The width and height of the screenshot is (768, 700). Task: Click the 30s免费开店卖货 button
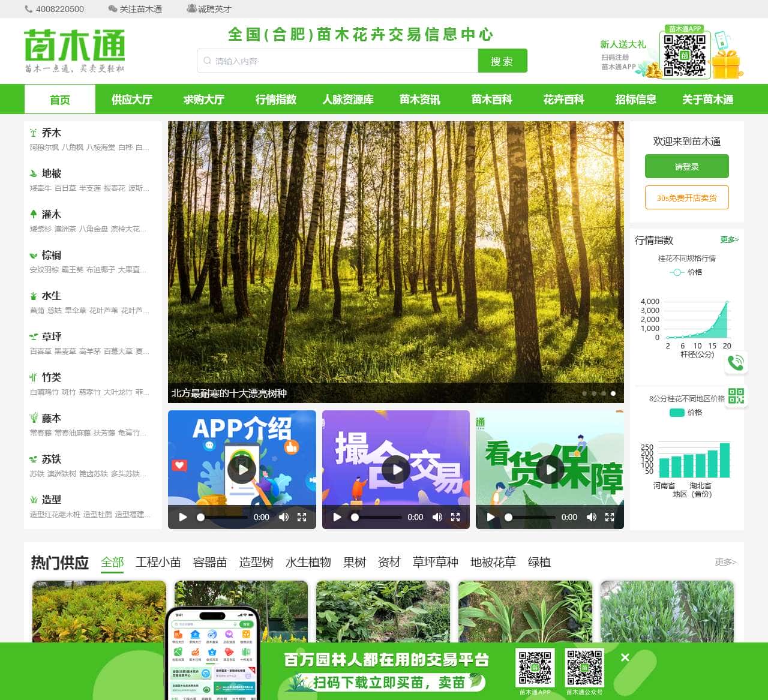687,197
